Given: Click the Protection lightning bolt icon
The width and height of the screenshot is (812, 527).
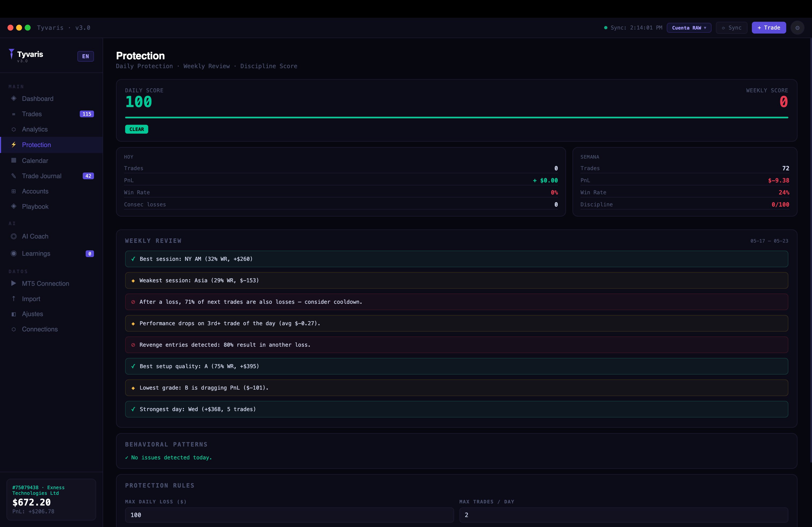Looking at the screenshot, I should (14, 145).
